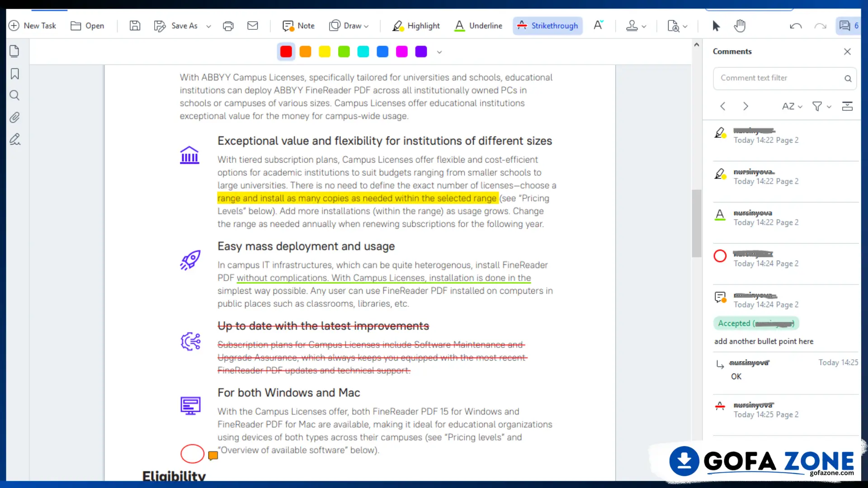Click the comment filter search magnifier
The height and width of the screenshot is (488, 868).
pyautogui.click(x=848, y=78)
